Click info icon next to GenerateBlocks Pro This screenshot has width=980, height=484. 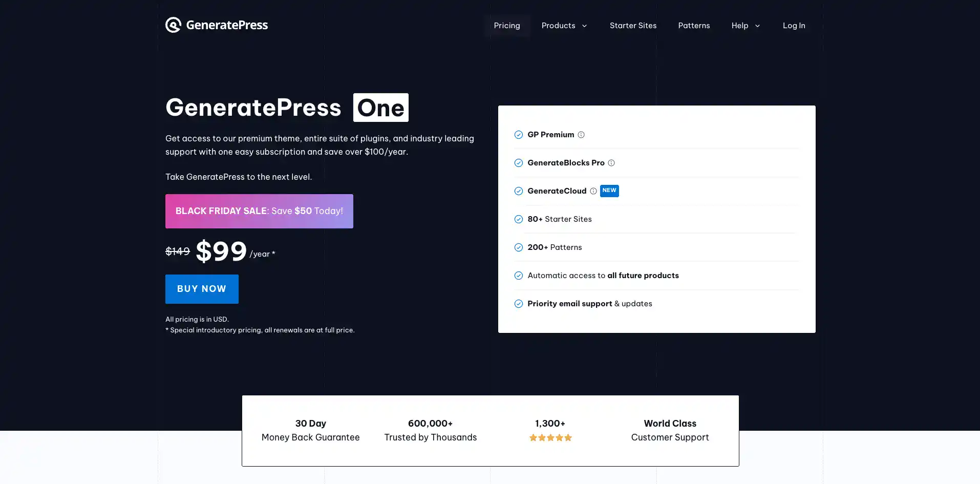[x=611, y=163]
